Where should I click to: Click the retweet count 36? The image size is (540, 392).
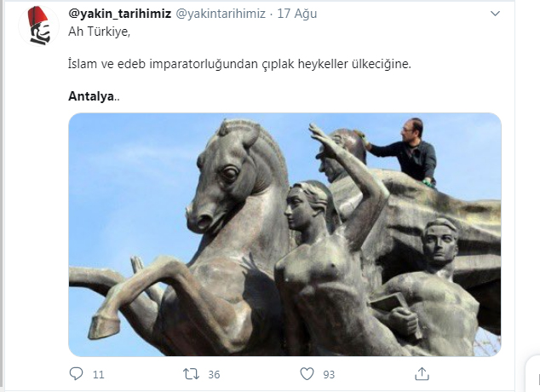(214, 374)
